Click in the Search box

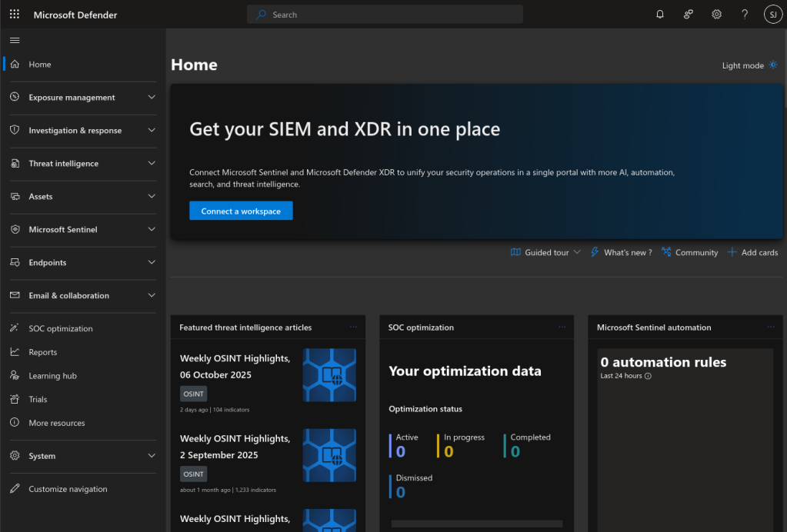(385, 15)
